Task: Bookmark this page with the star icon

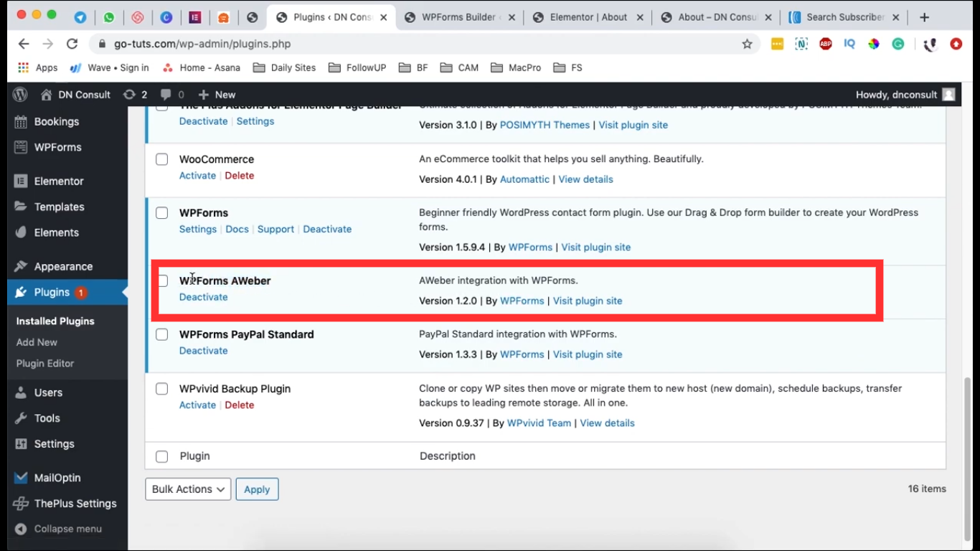Action: click(x=747, y=44)
